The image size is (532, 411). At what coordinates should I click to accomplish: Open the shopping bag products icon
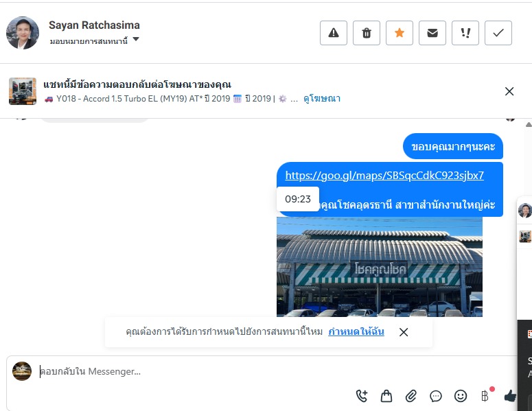(x=386, y=396)
